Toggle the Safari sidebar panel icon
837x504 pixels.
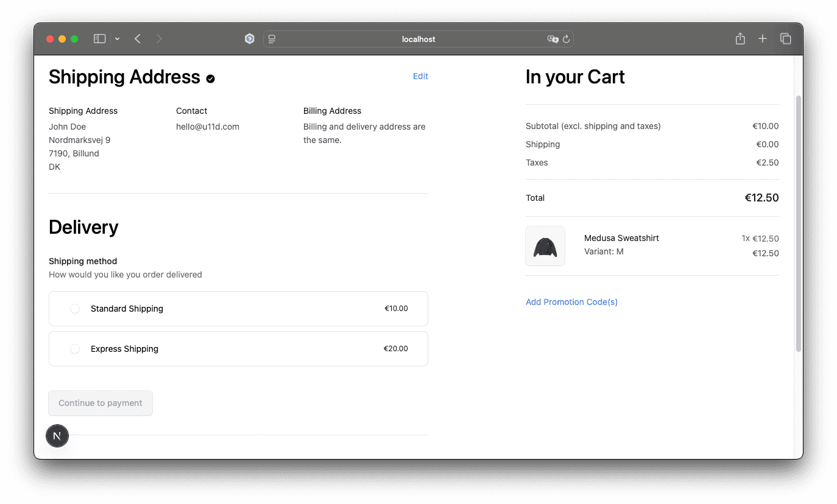[99, 39]
